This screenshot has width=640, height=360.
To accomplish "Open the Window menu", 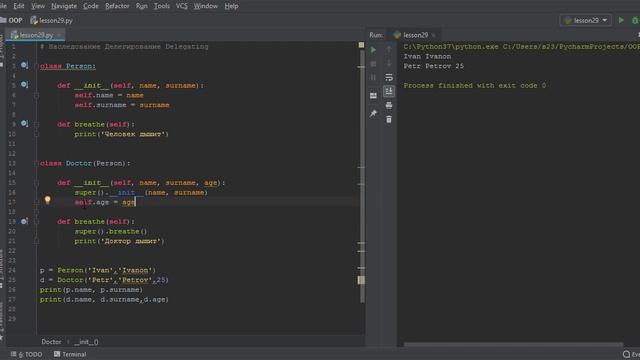I will 206,6.
